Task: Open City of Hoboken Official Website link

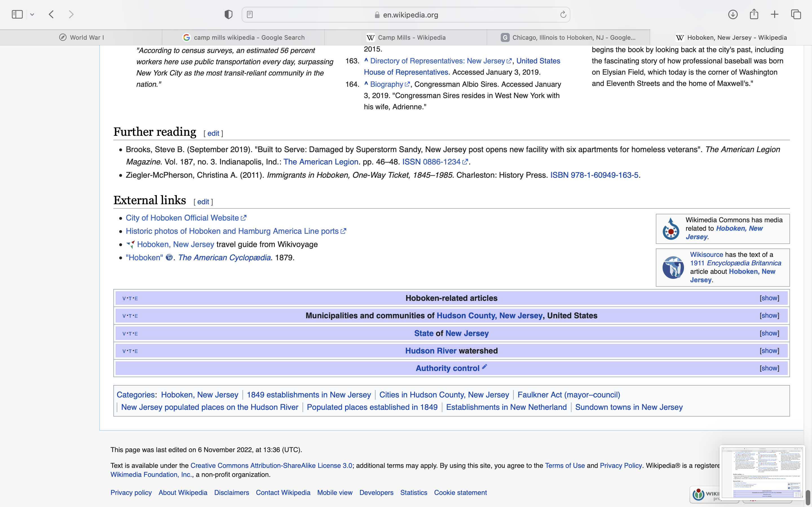Action: 182,218
